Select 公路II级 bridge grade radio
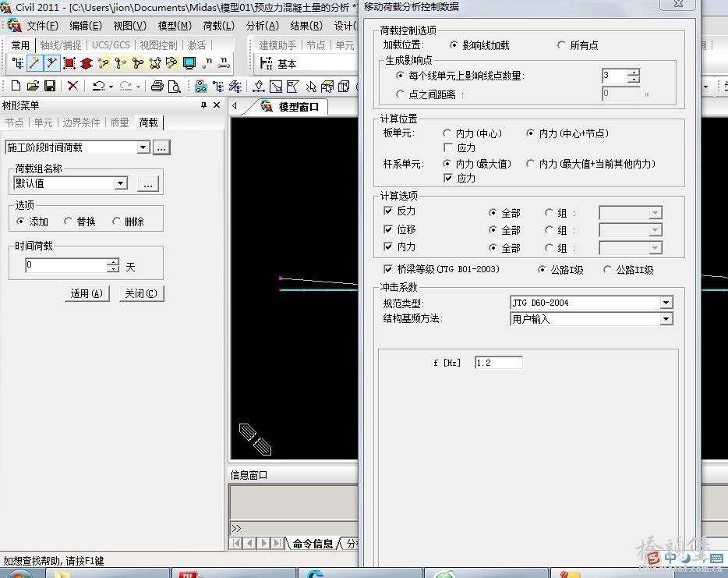The height and width of the screenshot is (578, 728). 607,269
